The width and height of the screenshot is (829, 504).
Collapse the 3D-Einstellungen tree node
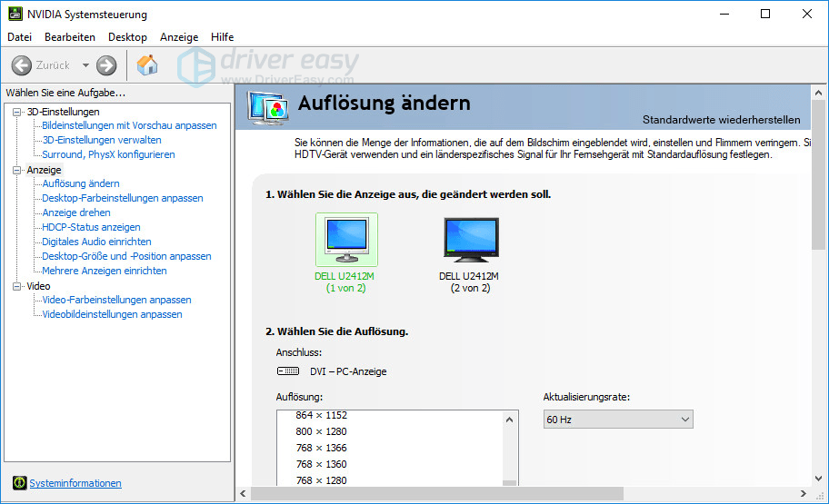pos(17,112)
